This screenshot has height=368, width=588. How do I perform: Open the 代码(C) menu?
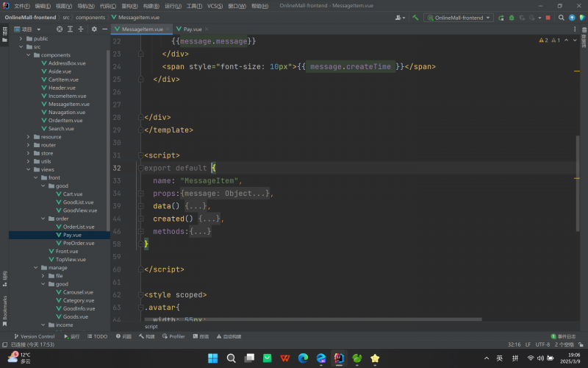tap(108, 6)
